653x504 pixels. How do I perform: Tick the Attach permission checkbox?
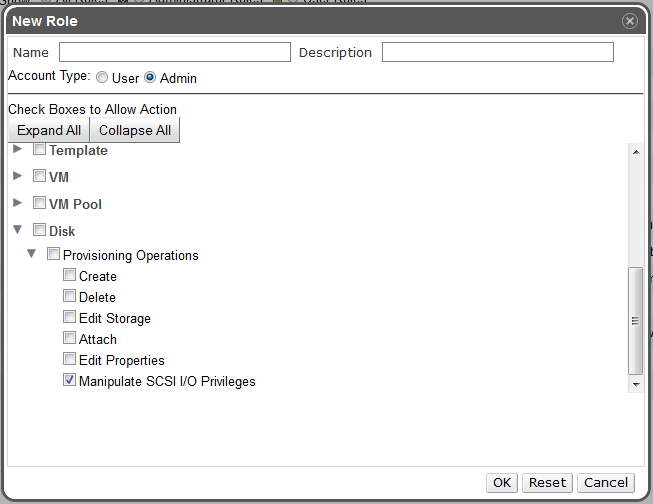click(x=69, y=338)
